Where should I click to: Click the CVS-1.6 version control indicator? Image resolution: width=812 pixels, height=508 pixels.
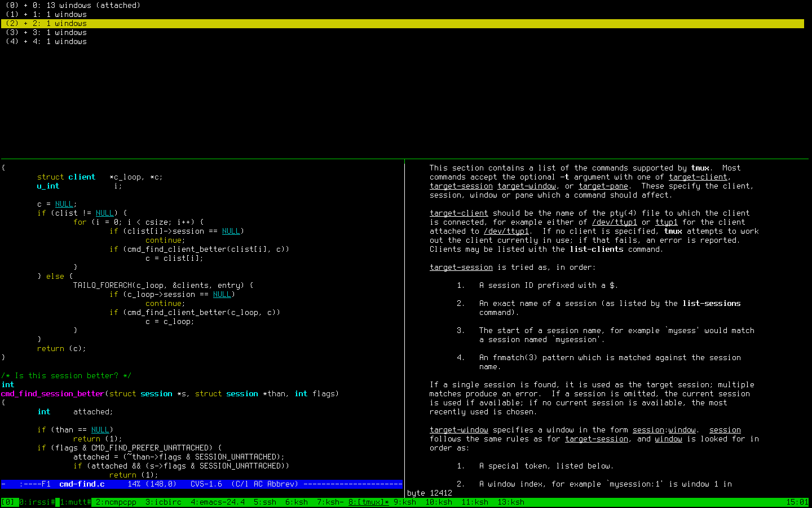click(x=206, y=484)
